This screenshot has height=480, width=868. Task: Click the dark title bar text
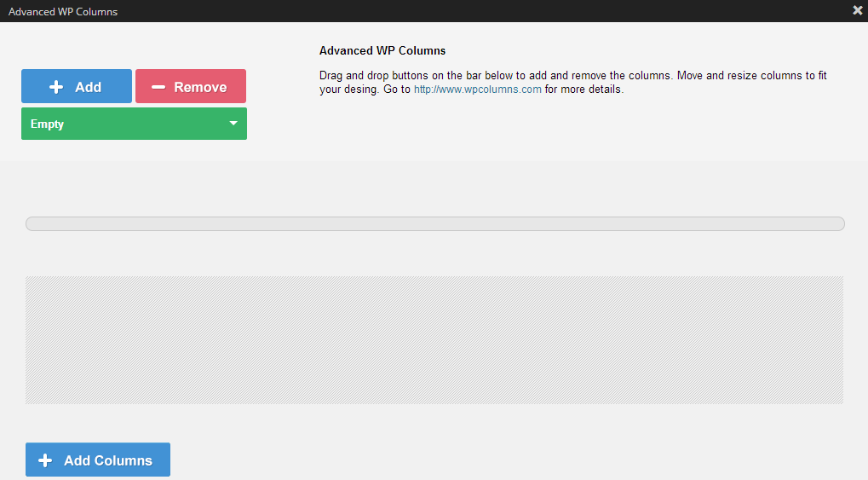(x=62, y=12)
